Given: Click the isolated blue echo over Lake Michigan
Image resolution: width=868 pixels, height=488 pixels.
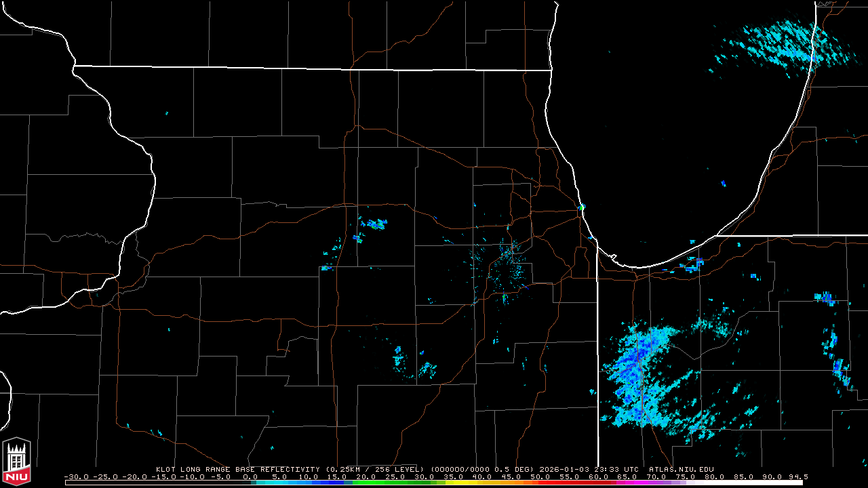Looking at the screenshot, I should tap(724, 183).
